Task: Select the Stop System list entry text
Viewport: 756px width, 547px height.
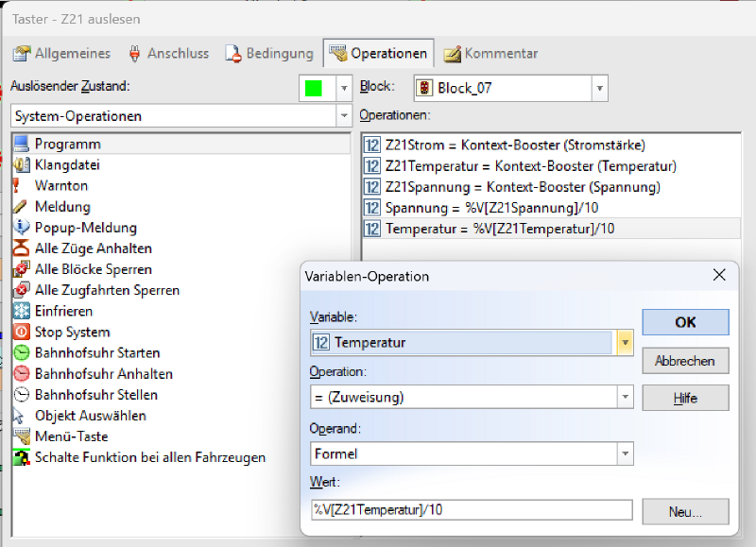Action: click(x=73, y=332)
